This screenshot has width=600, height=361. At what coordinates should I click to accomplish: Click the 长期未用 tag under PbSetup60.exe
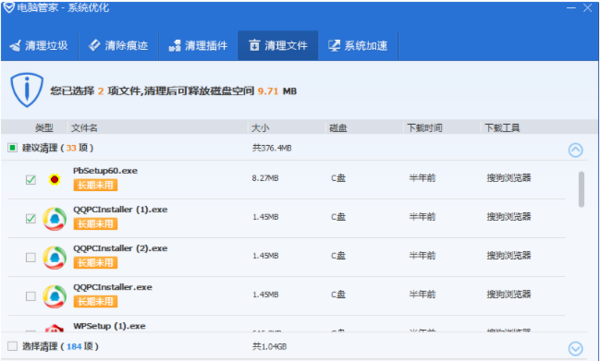pos(95,185)
